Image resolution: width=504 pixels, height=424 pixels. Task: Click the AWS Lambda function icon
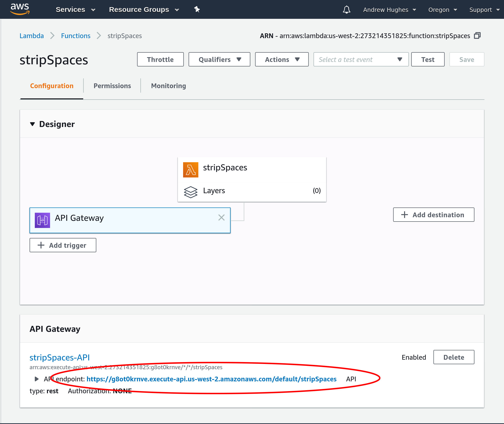pos(190,167)
